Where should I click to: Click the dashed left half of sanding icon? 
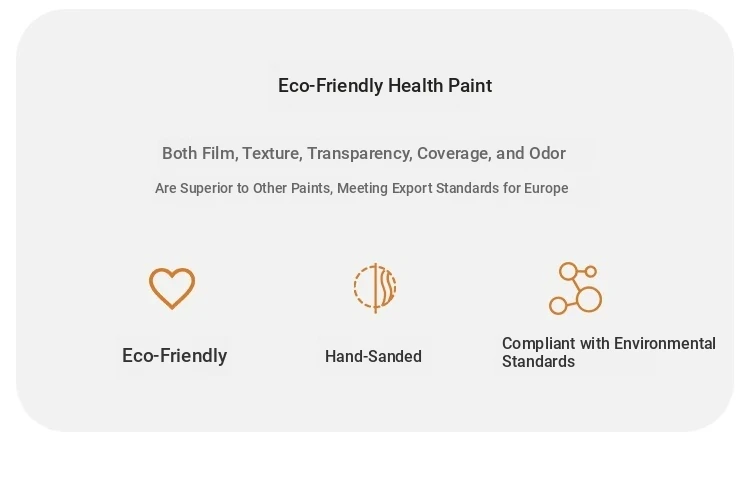tap(364, 287)
